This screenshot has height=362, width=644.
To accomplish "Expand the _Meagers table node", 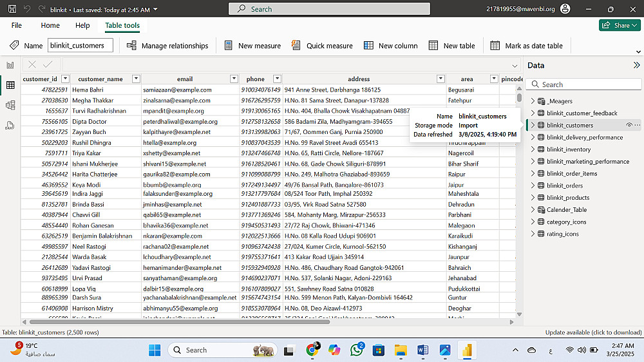I will [x=533, y=101].
